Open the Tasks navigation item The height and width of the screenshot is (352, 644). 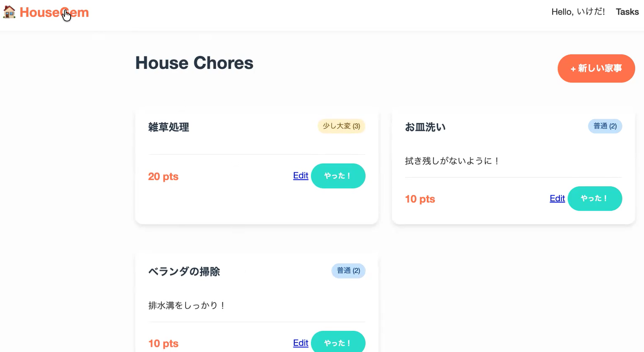[x=627, y=12]
